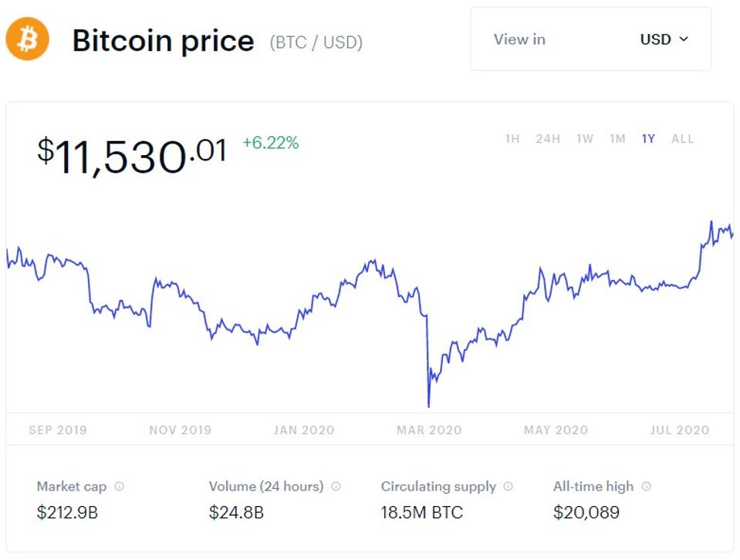
Task: Switch chart to 24H range
Action: tap(548, 139)
